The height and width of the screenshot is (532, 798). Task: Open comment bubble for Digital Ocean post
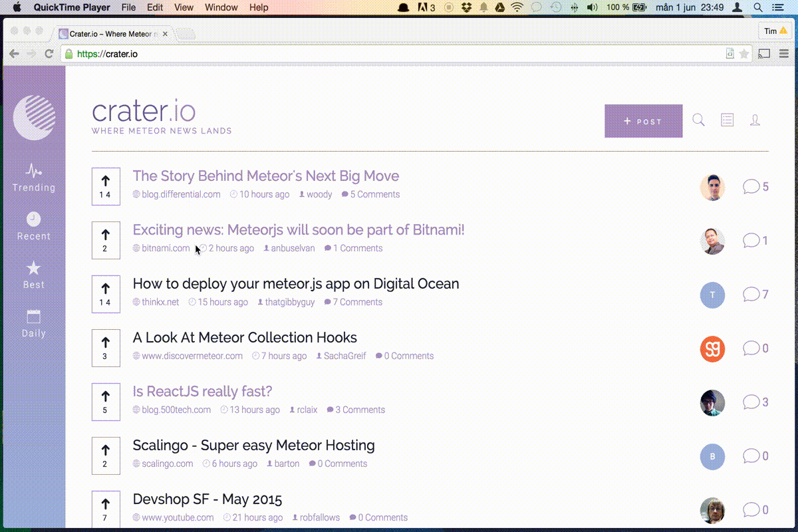(755, 295)
